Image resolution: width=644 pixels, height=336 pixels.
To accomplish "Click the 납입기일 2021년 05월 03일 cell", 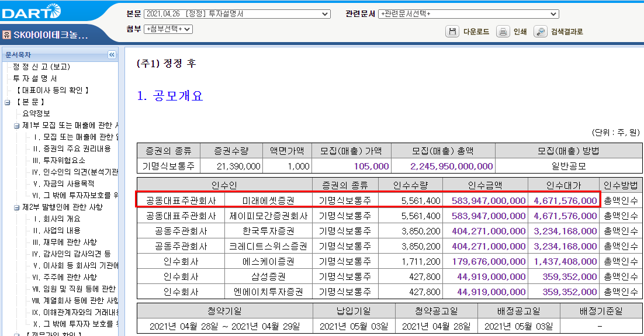I will coord(354,326).
